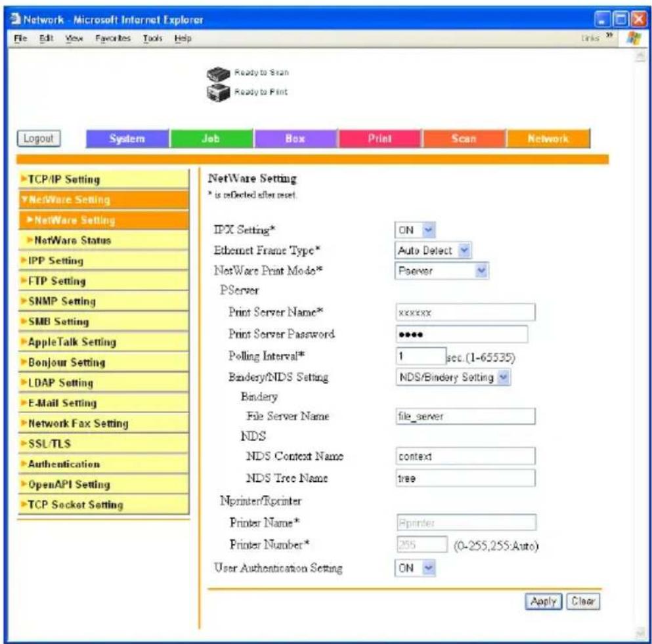Open the View menu
Image resolution: width=652 pixels, height=644 pixels.
coord(74,38)
